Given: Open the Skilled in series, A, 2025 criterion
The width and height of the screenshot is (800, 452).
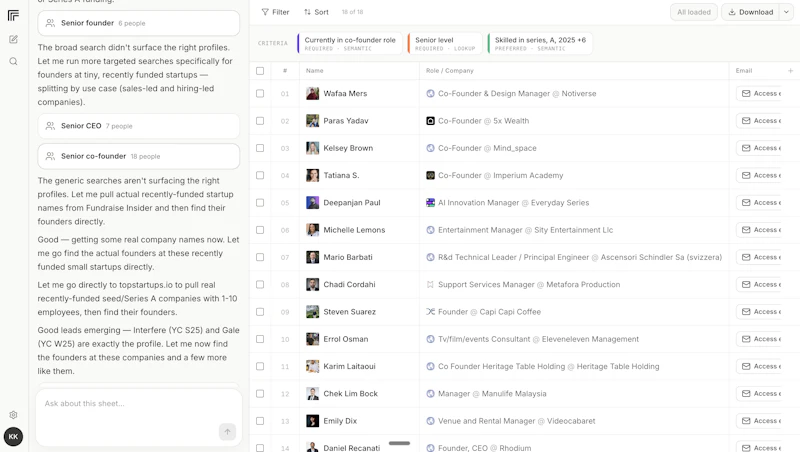Looking at the screenshot, I should coord(540,43).
